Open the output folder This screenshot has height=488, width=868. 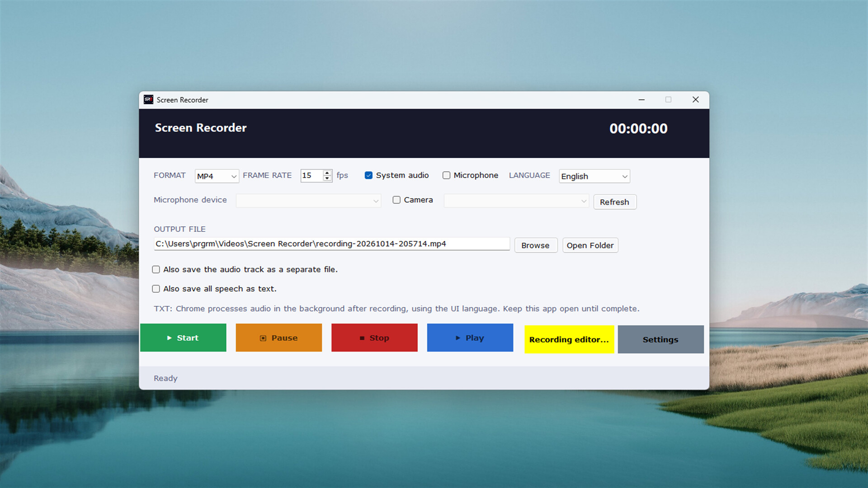pyautogui.click(x=590, y=245)
